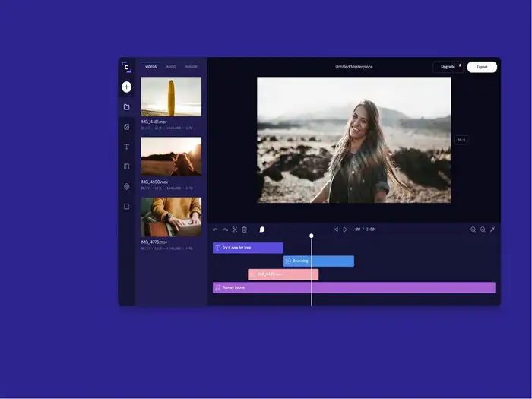This screenshot has width=532, height=399.
Task: Click the speech bubble comment icon
Action: pos(262,230)
